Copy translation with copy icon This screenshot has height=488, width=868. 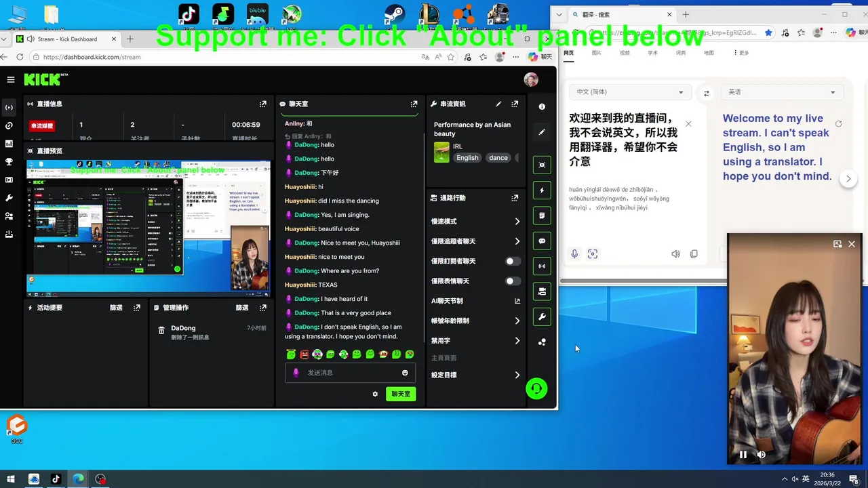click(x=694, y=253)
